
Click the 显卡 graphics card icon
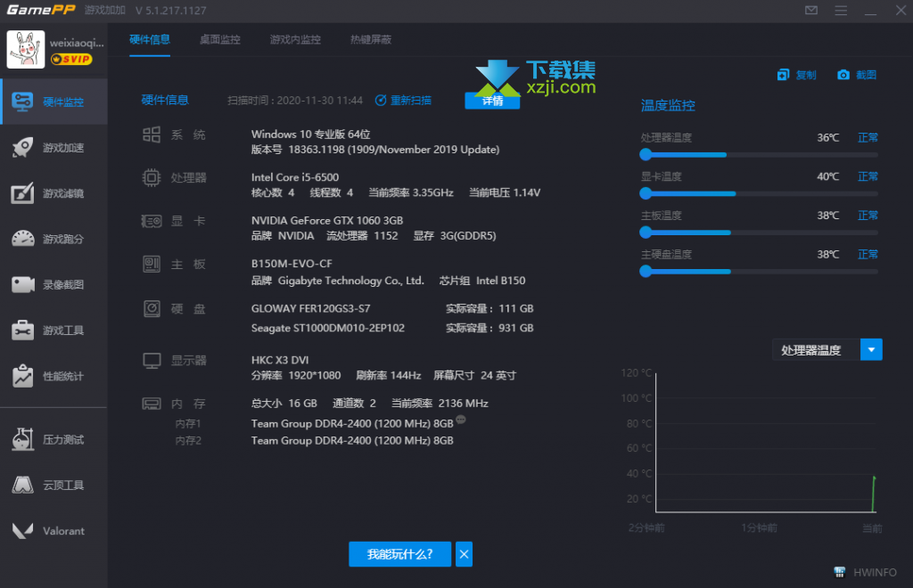(x=152, y=221)
